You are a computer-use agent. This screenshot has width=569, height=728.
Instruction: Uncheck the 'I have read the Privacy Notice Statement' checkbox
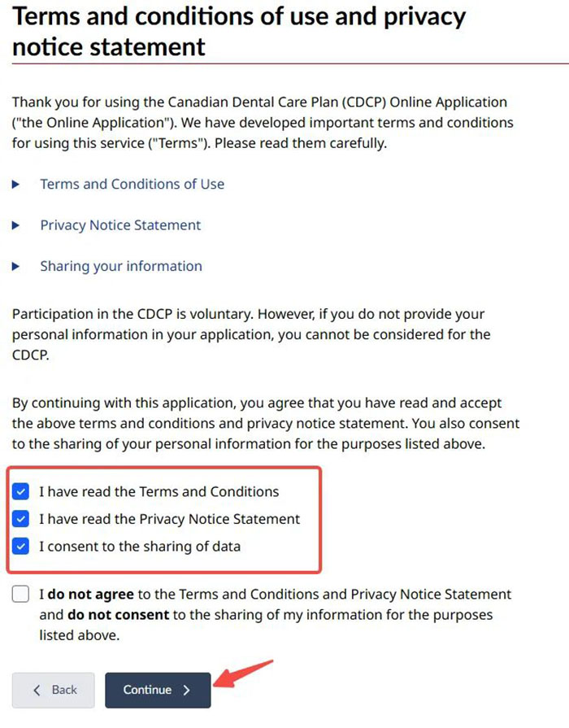click(x=22, y=519)
